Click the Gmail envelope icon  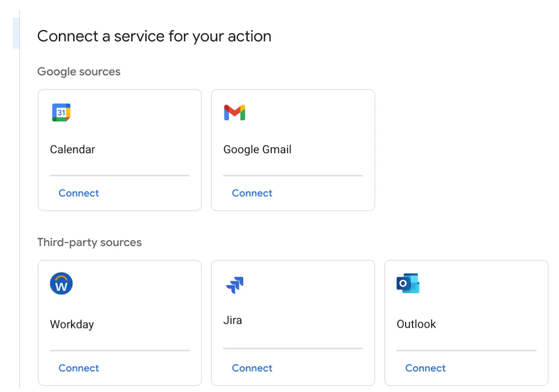tap(235, 112)
